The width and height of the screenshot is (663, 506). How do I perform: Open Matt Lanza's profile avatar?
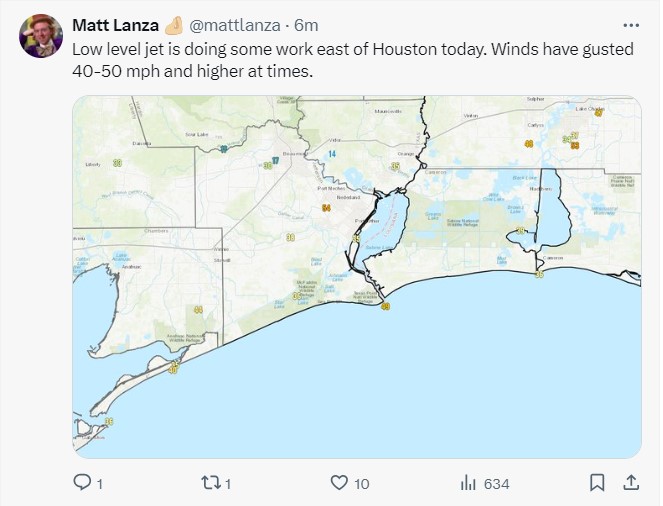coord(41,36)
